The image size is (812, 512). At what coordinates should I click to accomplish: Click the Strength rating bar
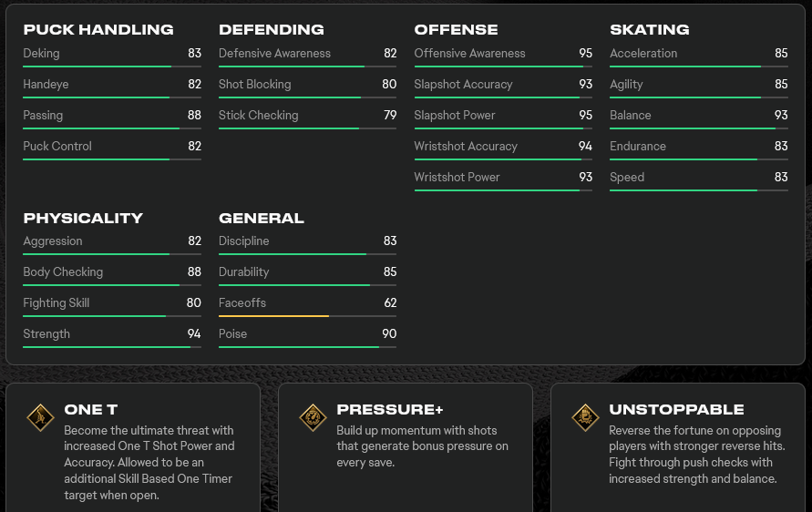(x=112, y=347)
